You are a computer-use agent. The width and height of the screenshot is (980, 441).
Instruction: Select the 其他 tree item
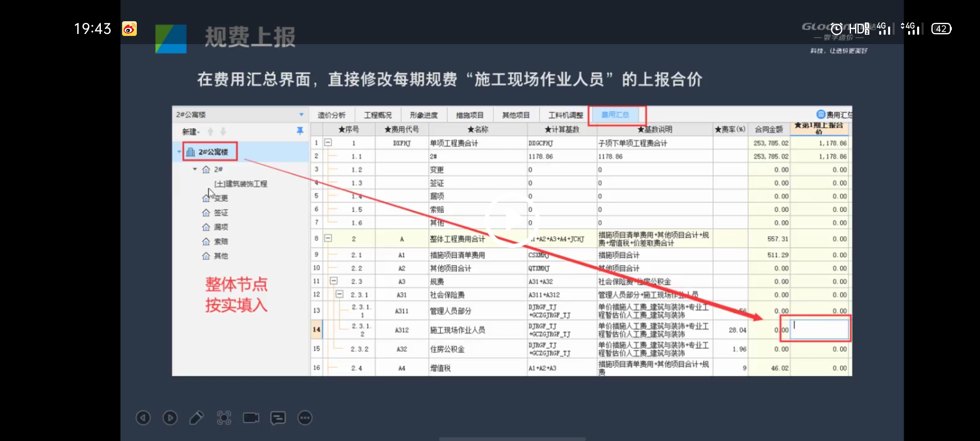pyautogui.click(x=221, y=256)
